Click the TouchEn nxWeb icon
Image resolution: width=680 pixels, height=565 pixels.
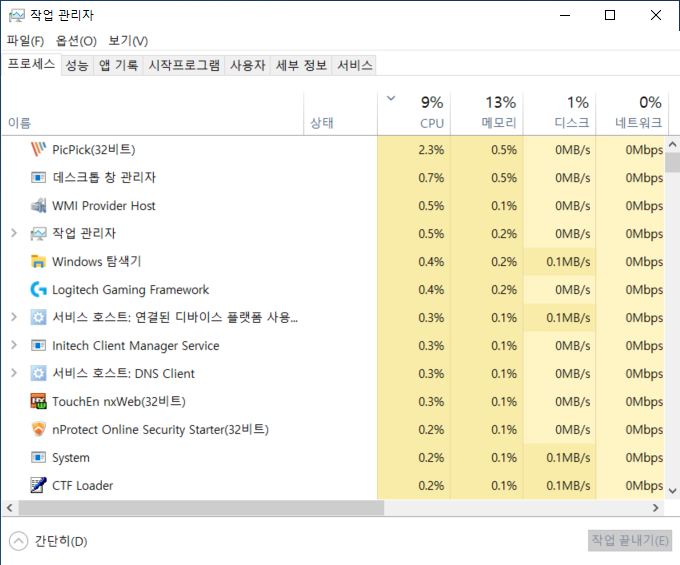coord(38,402)
